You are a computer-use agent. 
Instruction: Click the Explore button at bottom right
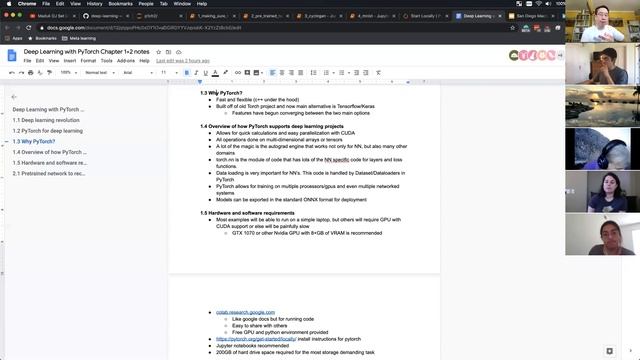pyautogui.click(x=609, y=351)
